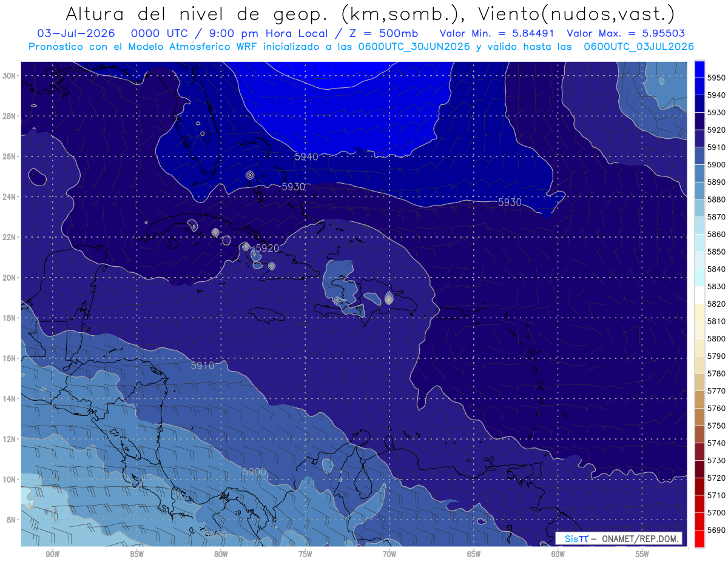Click the '90W' longitude axis label
Image resolution: width=728 pixels, height=562 pixels.
pos(52,554)
